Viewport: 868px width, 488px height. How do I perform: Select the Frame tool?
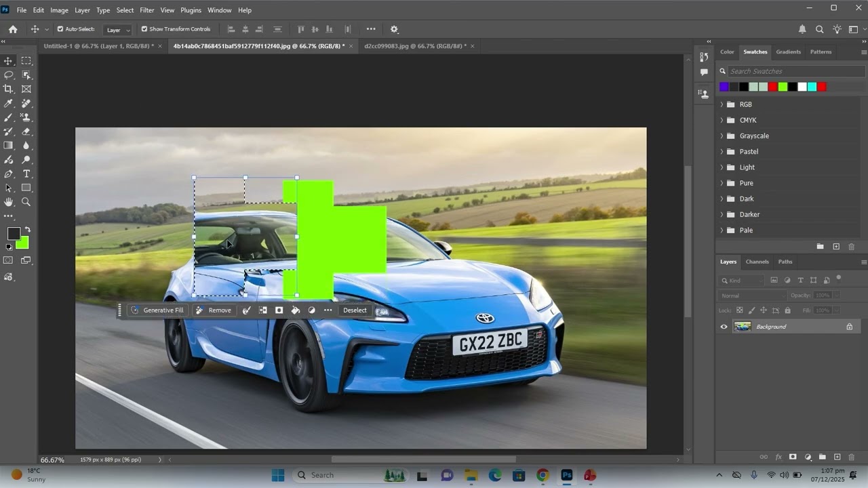[x=26, y=89]
